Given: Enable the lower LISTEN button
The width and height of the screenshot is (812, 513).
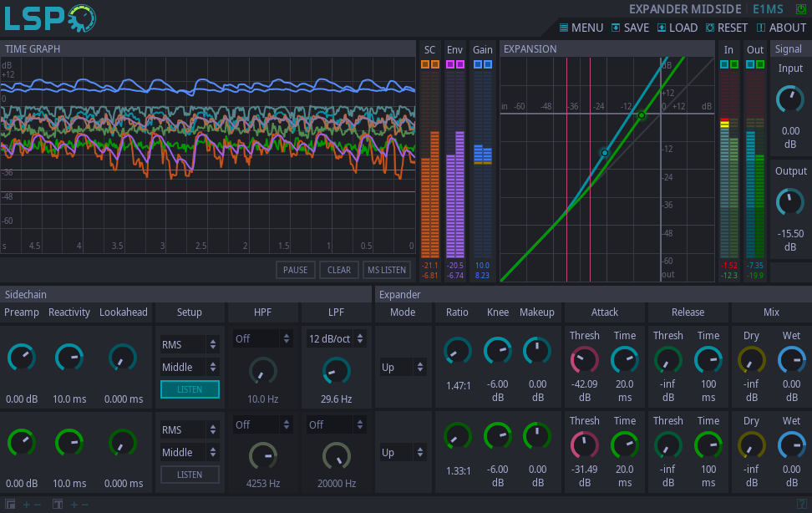Looking at the screenshot, I should (190, 474).
